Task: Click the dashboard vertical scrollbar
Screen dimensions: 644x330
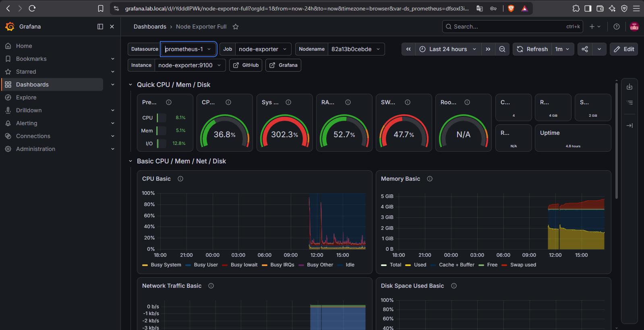Action: pos(616,141)
